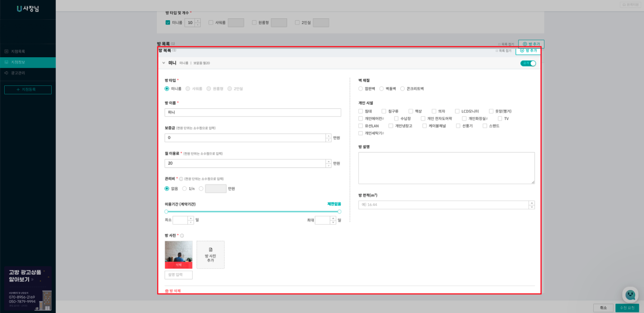
Task: Click the 방 삭제 link
Action: (173, 291)
